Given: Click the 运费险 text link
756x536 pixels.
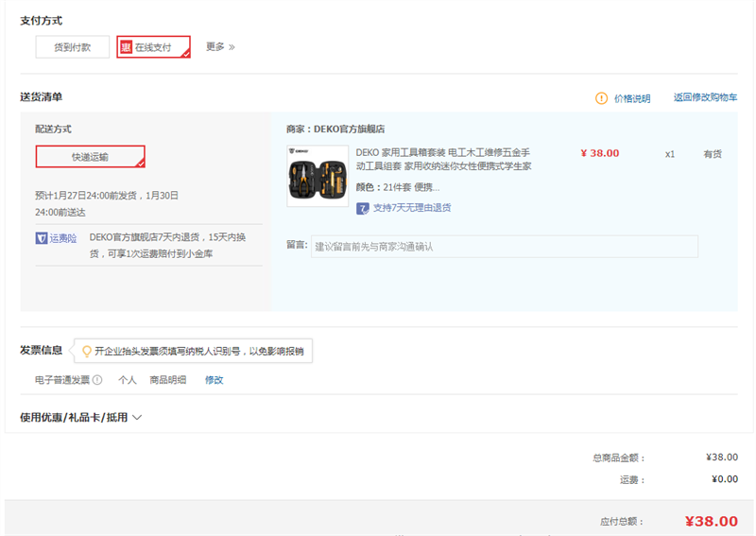Looking at the screenshot, I should tap(63, 238).
